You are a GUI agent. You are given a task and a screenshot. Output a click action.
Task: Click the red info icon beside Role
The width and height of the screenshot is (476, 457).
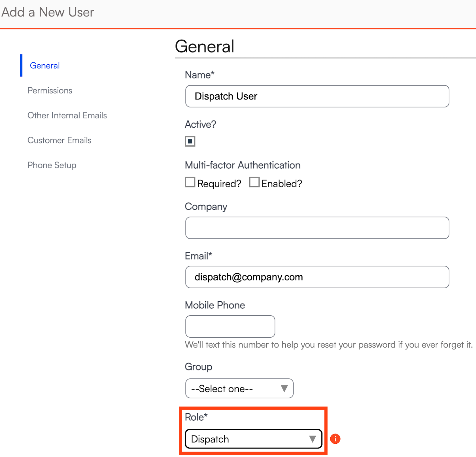click(x=335, y=439)
